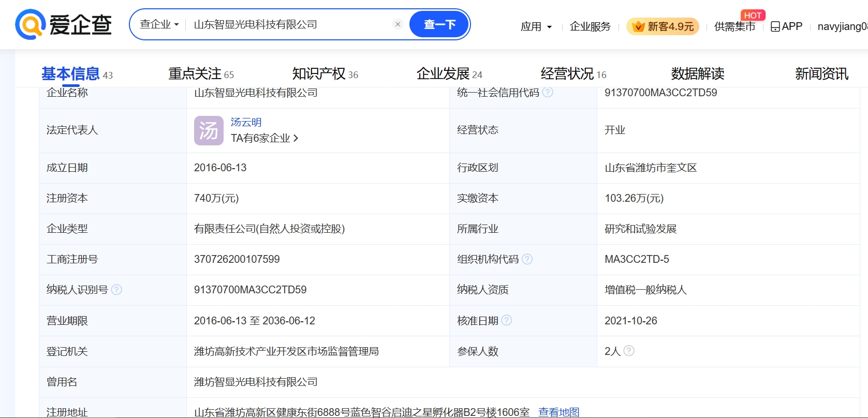Open the 查企业 search type dropdown

(x=159, y=24)
